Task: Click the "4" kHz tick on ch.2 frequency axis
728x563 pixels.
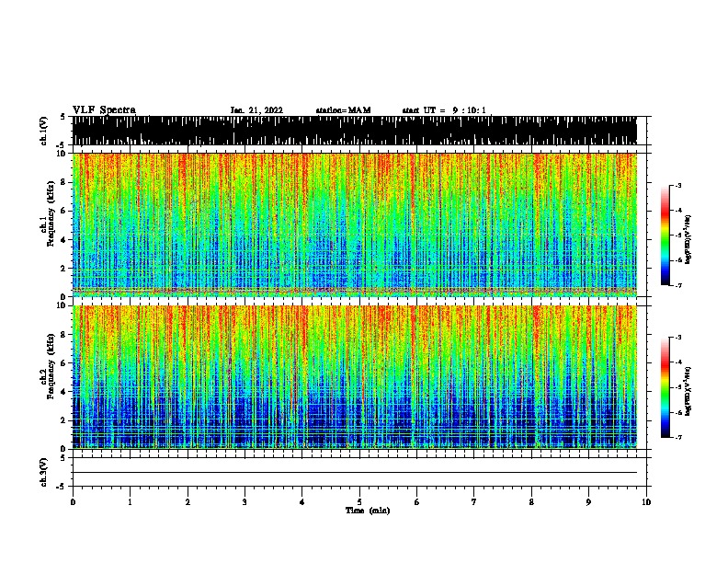Action: pos(63,392)
